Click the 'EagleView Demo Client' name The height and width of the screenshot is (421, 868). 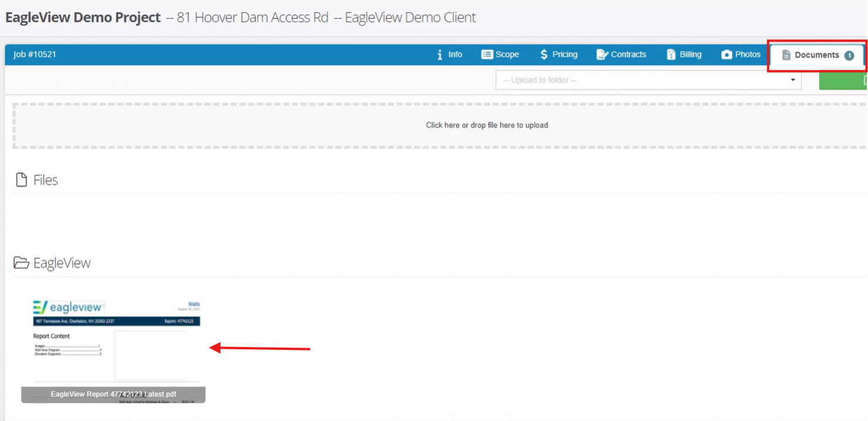[x=410, y=18]
